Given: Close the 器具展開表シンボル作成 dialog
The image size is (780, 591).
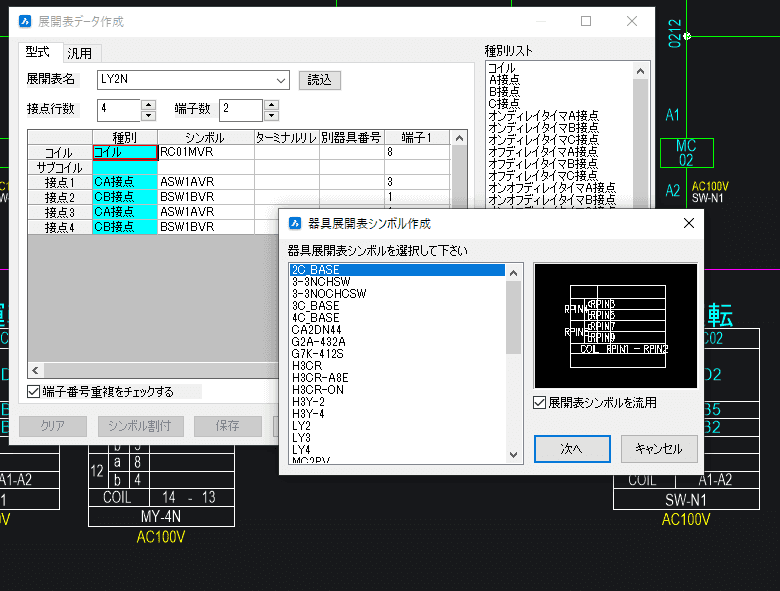Looking at the screenshot, I should coord(689,223).
